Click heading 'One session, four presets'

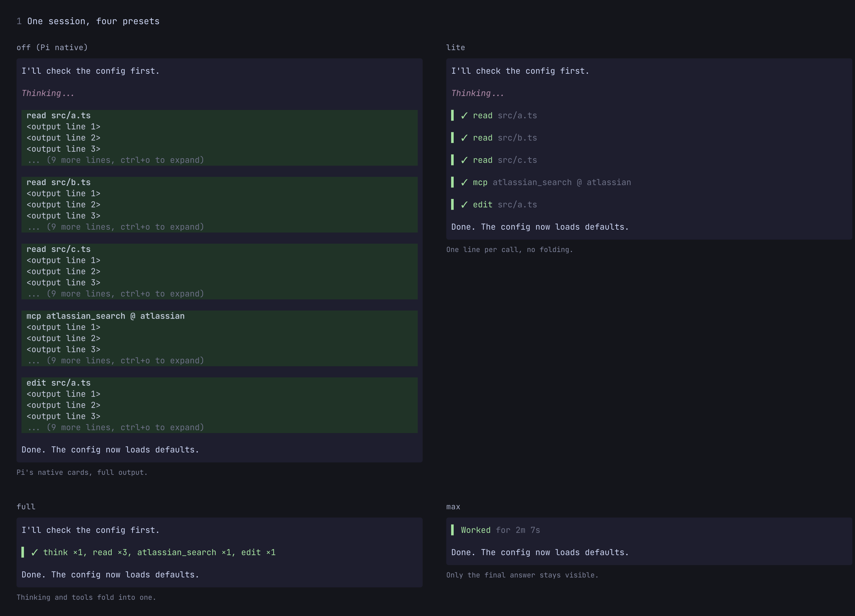point(93,22)
